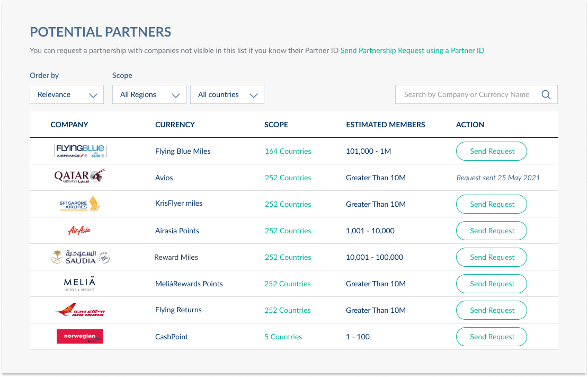The height and width of the screenshot is (377, 588).
Task: Open the 5 Countries scope for Norwegian
Action: 283,336
